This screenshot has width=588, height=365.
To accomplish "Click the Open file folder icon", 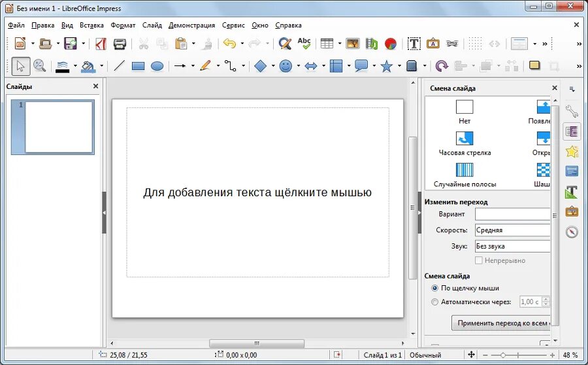I will coord(45,44).
